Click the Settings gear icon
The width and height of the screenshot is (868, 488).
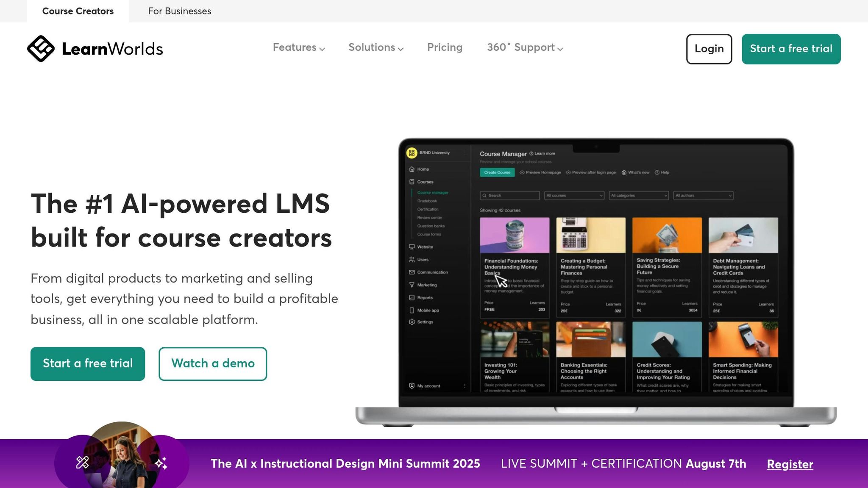point(412,322)
